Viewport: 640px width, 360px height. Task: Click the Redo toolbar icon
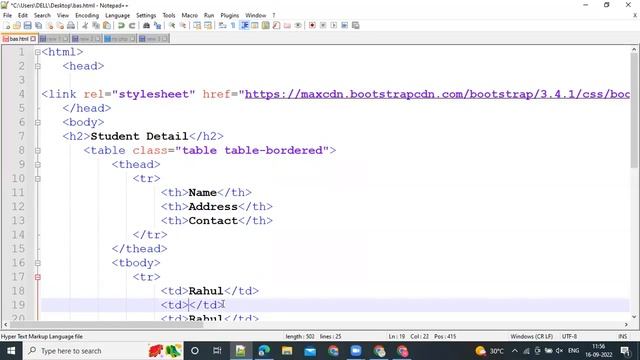coord(131,25)
